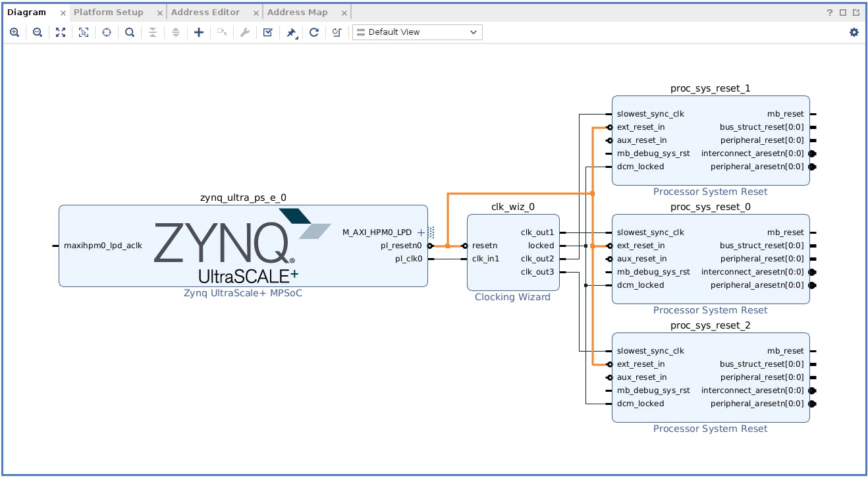Select the locked pin on clk_wiz_0
The height and width of the screenshot is (478, 868).
pos(541,246)
